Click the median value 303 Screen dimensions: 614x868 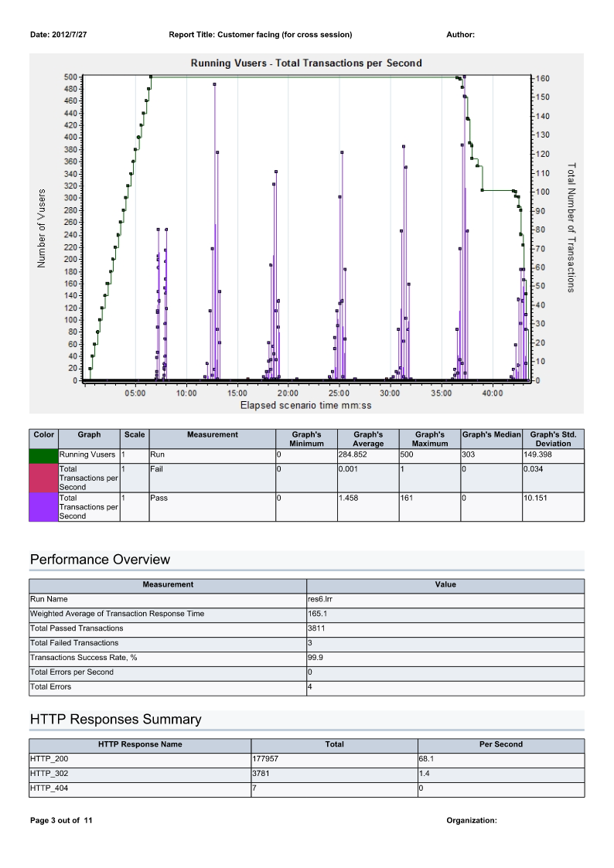point(469,454)
